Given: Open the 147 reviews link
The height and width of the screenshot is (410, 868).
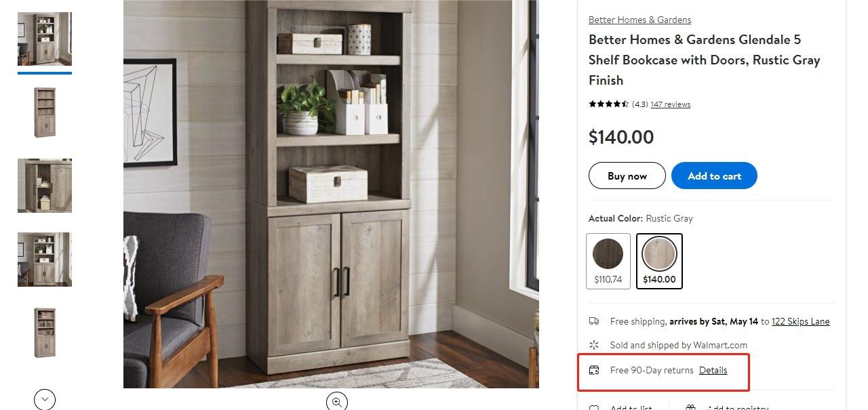Looking at the screenshot, I should 670,104.
